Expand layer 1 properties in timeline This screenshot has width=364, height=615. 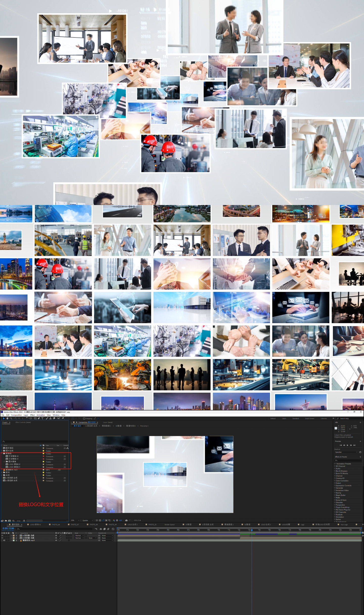pos(11,536)
